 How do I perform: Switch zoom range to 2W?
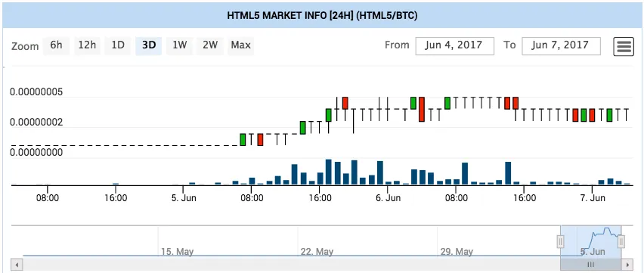coord(210,45)
